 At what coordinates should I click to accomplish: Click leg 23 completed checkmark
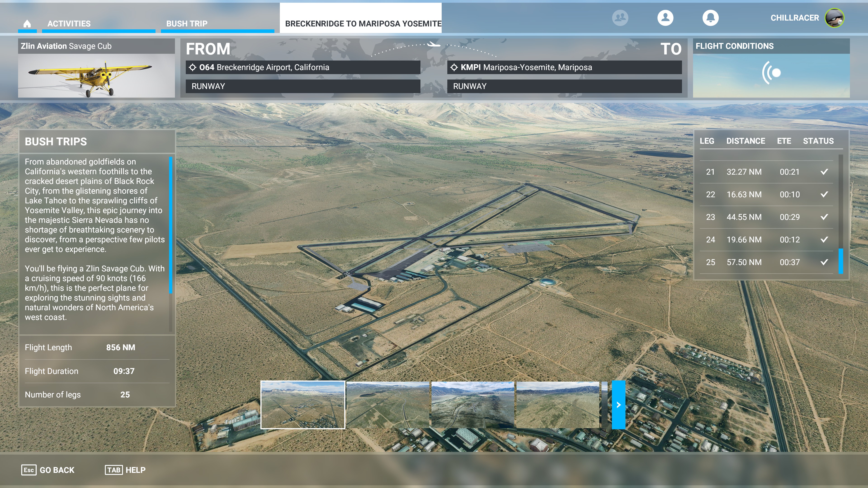824,217
